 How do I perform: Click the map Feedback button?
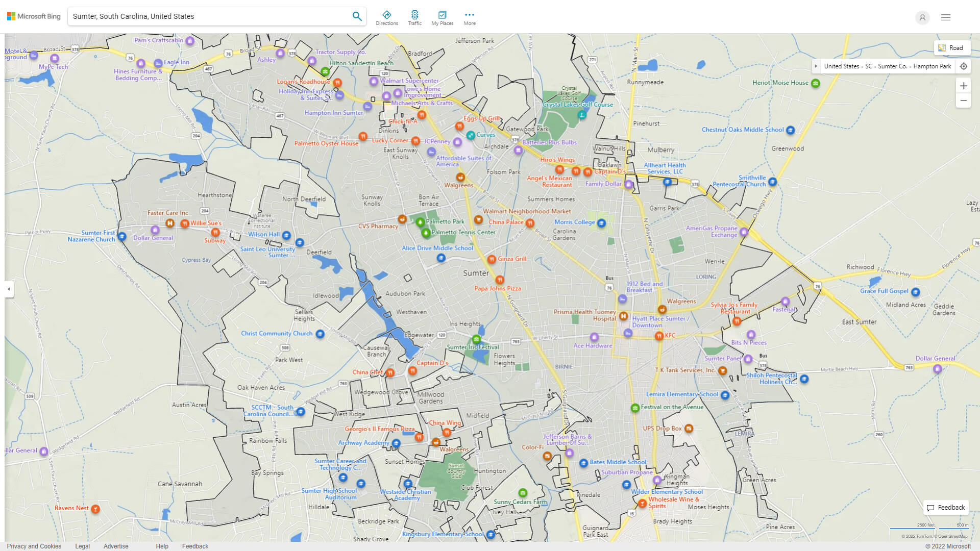pyautogui.click(x=946, y=507)
